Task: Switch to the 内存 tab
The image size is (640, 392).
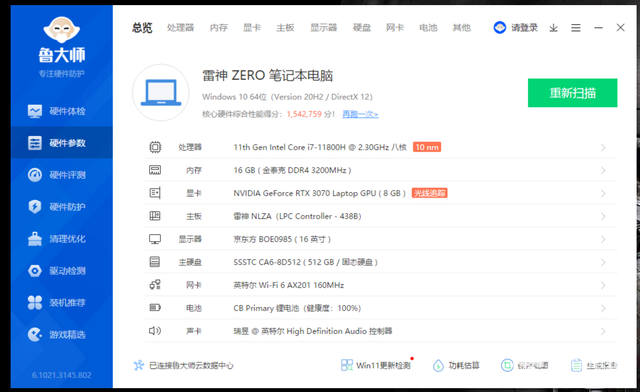Action: click(x=219, y=28)
